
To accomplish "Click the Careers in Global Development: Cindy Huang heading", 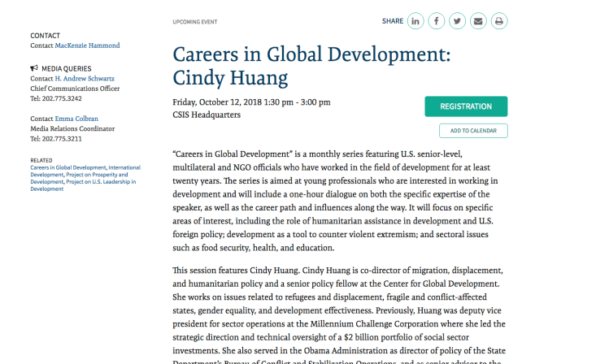I will click(311, 66).
